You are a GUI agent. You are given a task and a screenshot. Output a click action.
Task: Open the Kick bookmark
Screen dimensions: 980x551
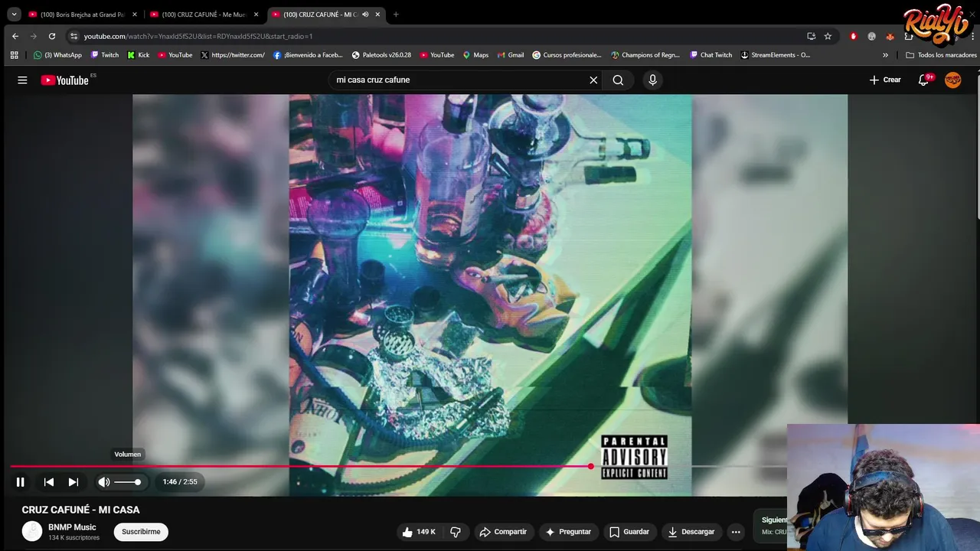pyautogui.click(x=138, y=55)
